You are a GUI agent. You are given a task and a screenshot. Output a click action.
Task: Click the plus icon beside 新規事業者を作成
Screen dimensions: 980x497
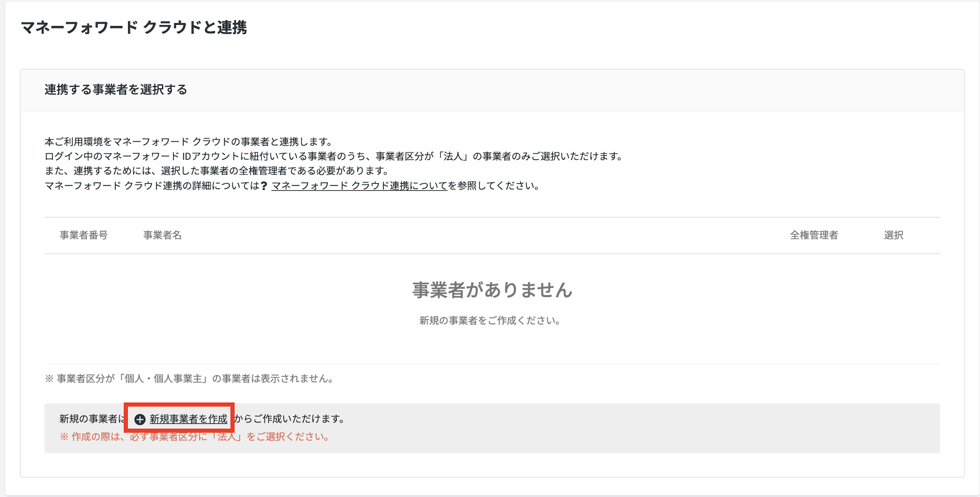[x=140, y=419]
